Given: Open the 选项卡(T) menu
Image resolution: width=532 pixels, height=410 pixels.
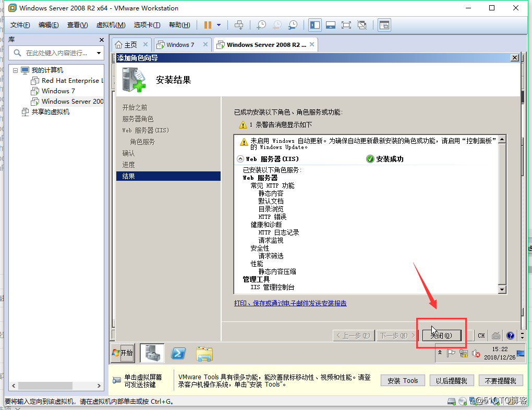Looking at the screenshot, I should point(147,24).
